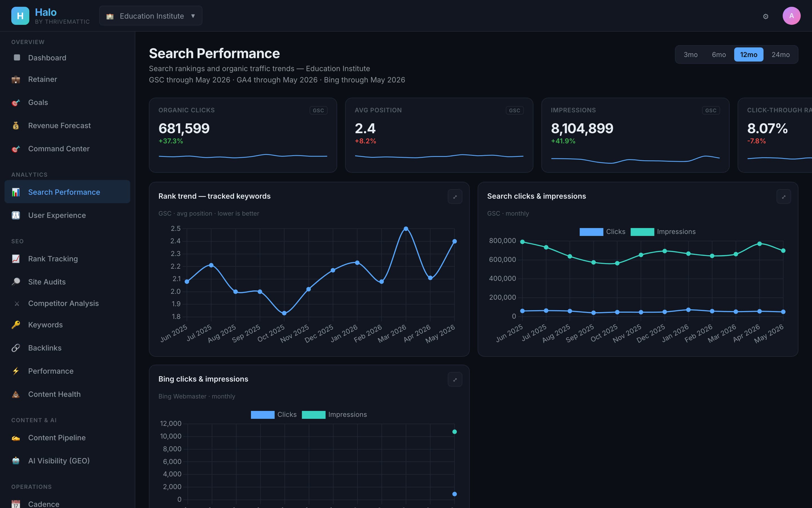The height and width of the screenshot is (508, 812).
Task: Select the 12mo time range
Action: (x=749, y=54)
